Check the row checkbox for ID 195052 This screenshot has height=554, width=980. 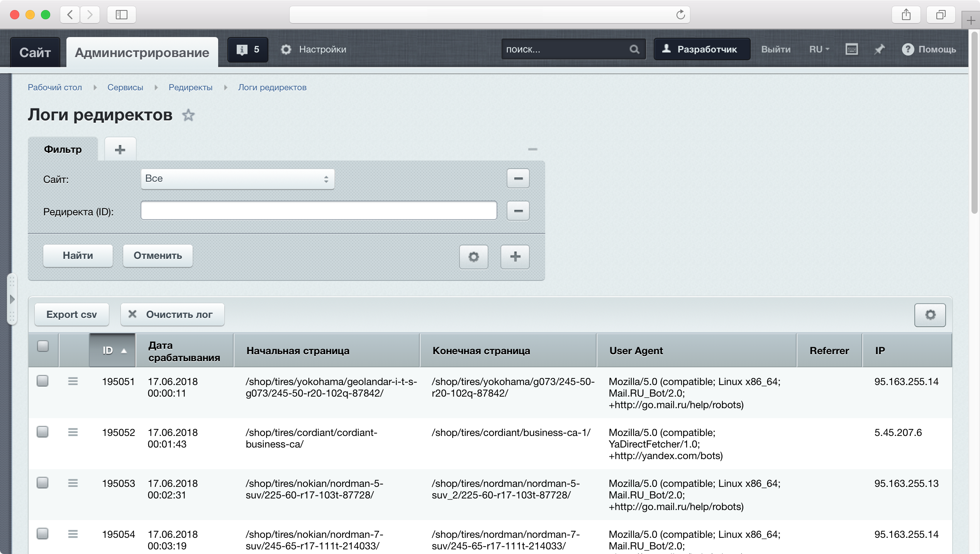pyautogui.click(x=42, y=432)
